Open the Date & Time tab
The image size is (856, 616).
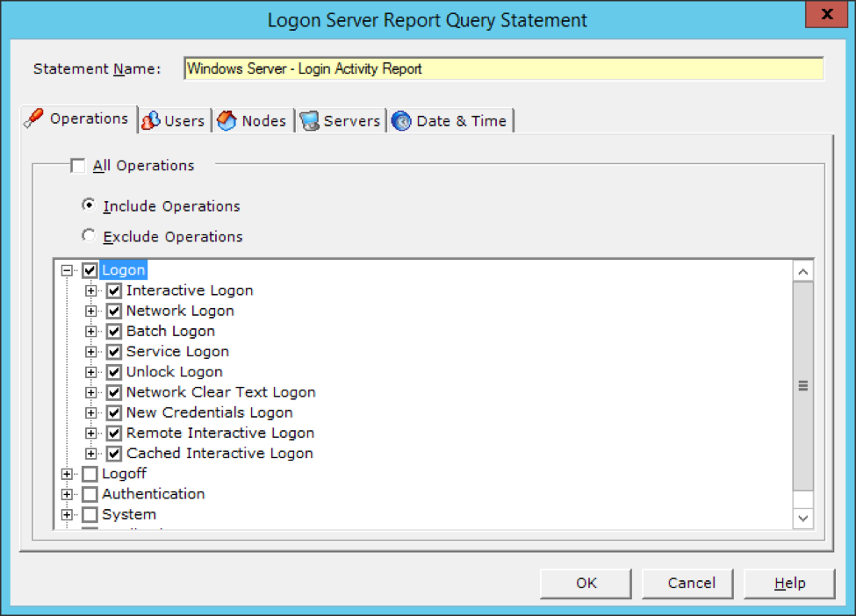(451, 120)
